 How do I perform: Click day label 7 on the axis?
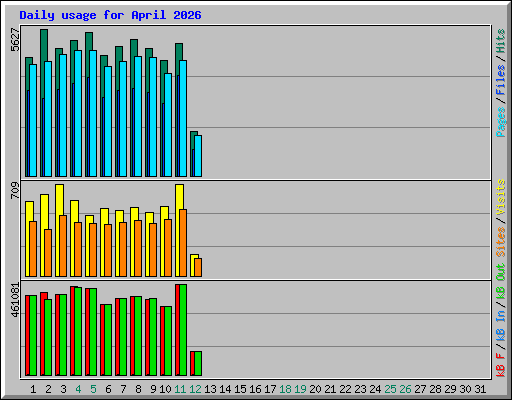pyautogui.click(x=123, y=389)
